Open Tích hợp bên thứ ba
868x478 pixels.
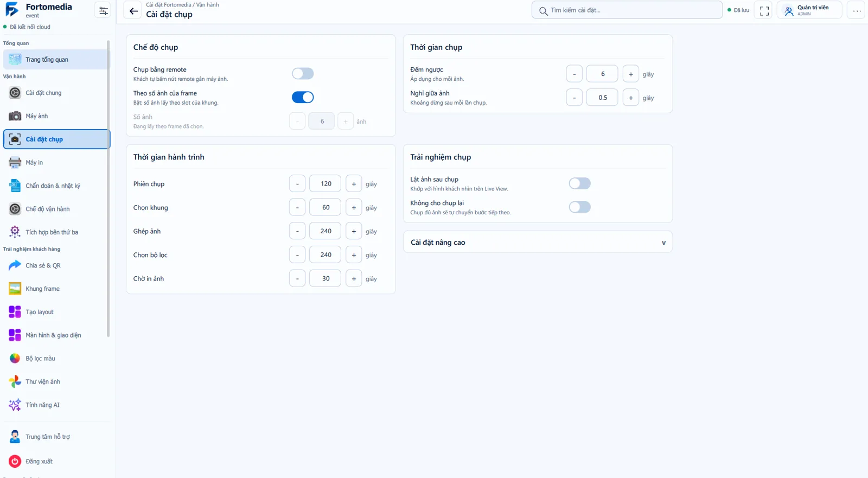(x=56, y=232)
